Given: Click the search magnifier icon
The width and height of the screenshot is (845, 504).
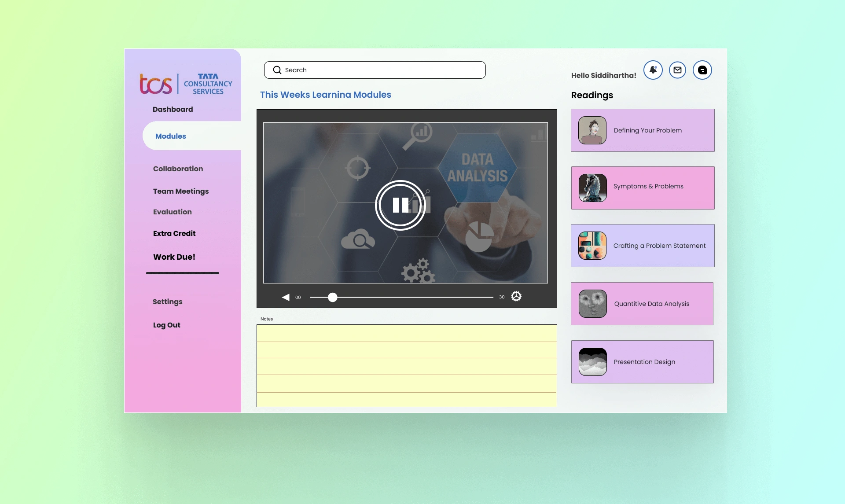Looking at the screenshot, I should coord(277,70).
